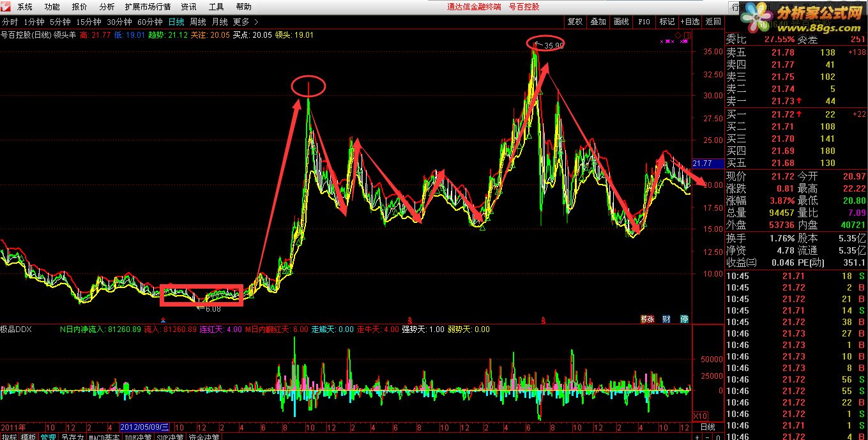Select the SUP决策 indicator tab
The image size is (868, 440).
pyautogui.click(x=171, y=437)
